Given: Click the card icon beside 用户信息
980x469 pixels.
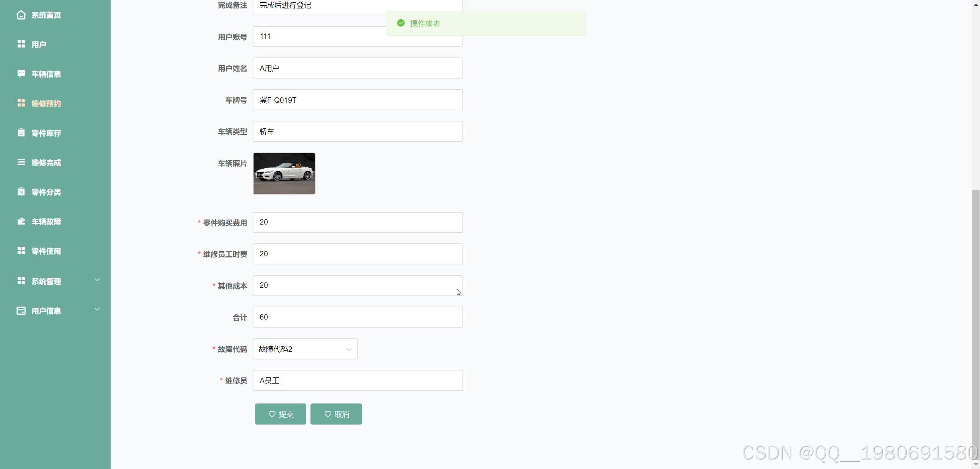Looking at the screenshot, I should tap(21, 311).
